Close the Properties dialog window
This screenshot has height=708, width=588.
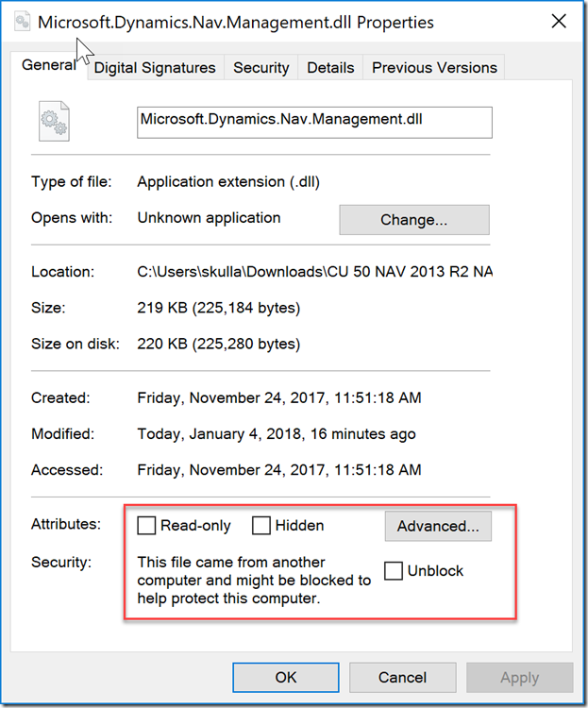pos(559,21)
